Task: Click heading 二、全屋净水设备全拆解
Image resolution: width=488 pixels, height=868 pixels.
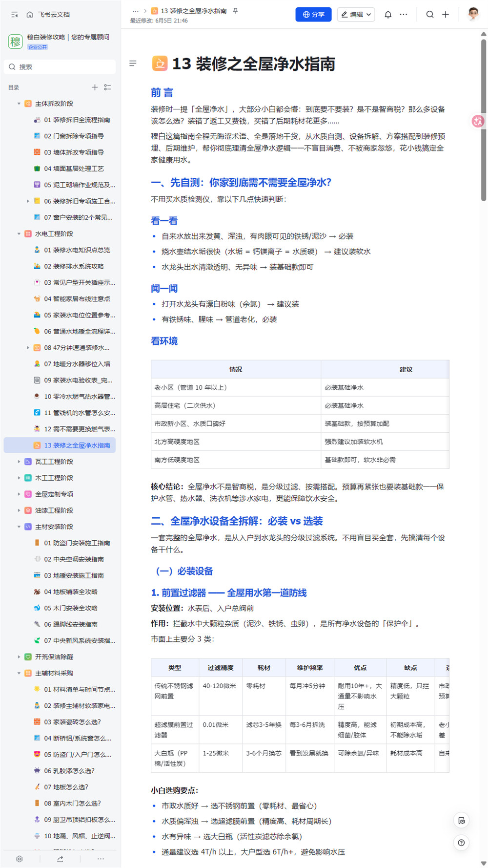Action: click(237, 521)
